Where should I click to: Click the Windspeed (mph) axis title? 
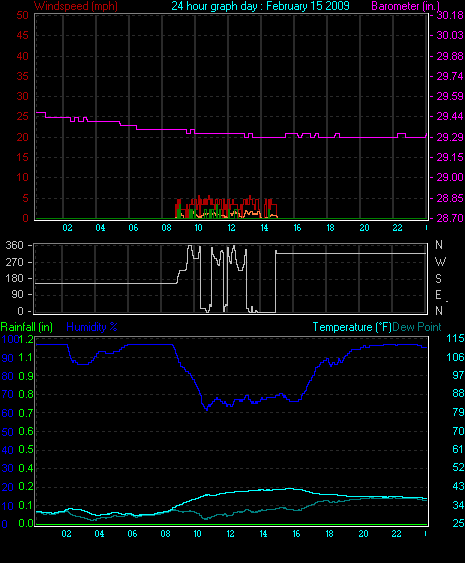(x=76, y=6)
